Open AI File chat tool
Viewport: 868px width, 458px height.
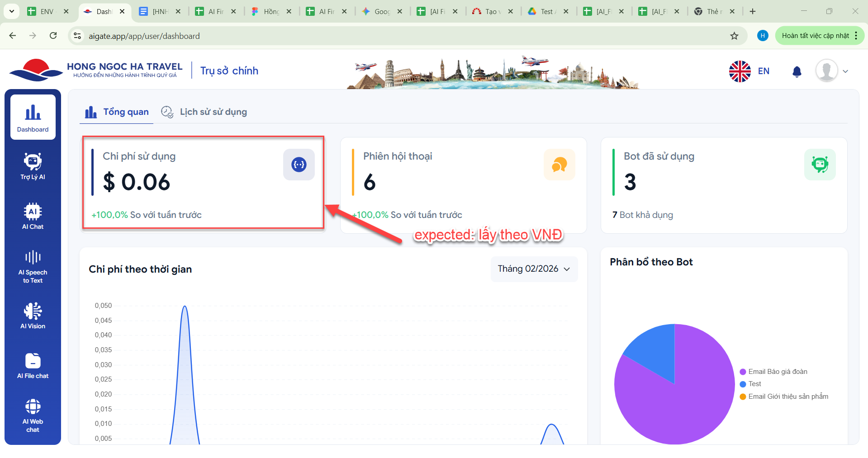pyautogui.click(x=33, y=365)
